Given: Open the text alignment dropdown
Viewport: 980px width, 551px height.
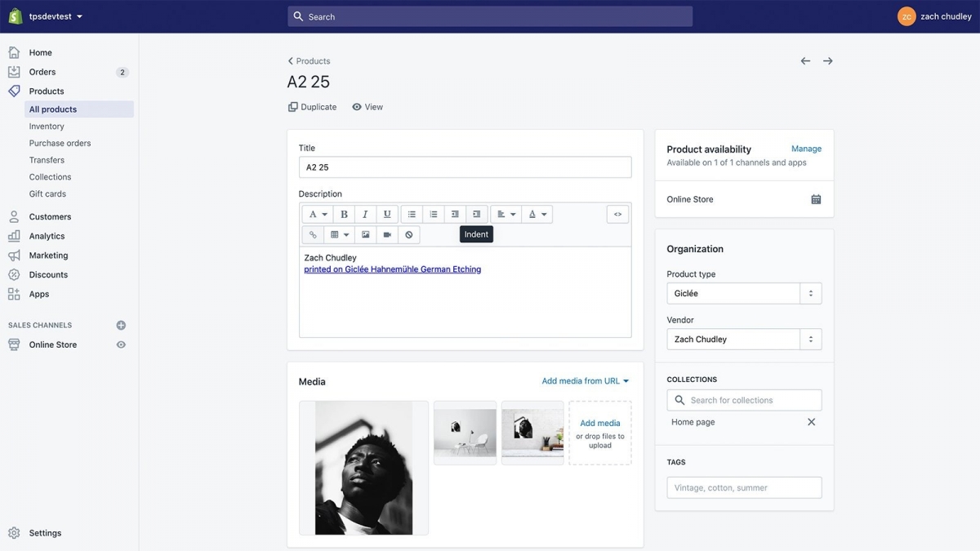Looking at the screenshot, I should (x=506, y=213).
